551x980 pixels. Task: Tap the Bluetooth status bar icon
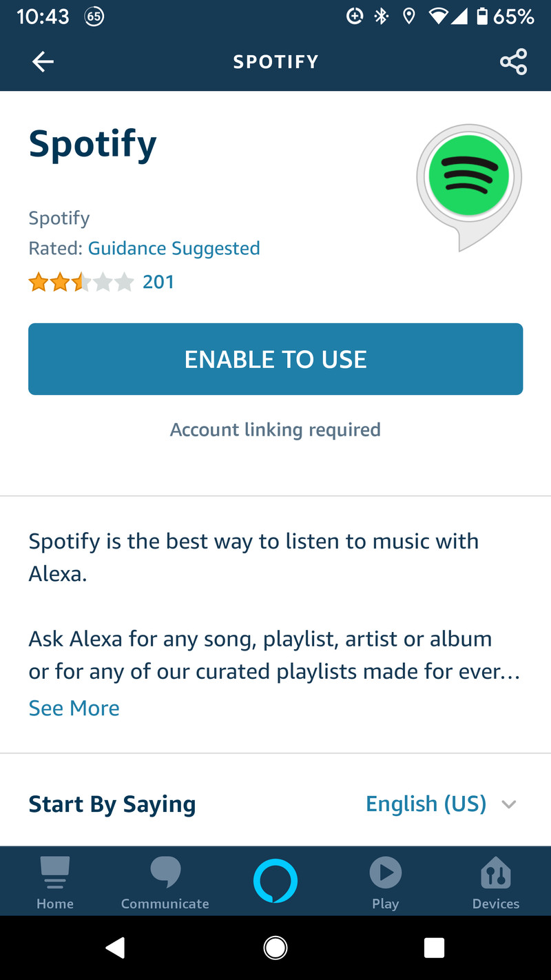382,17
